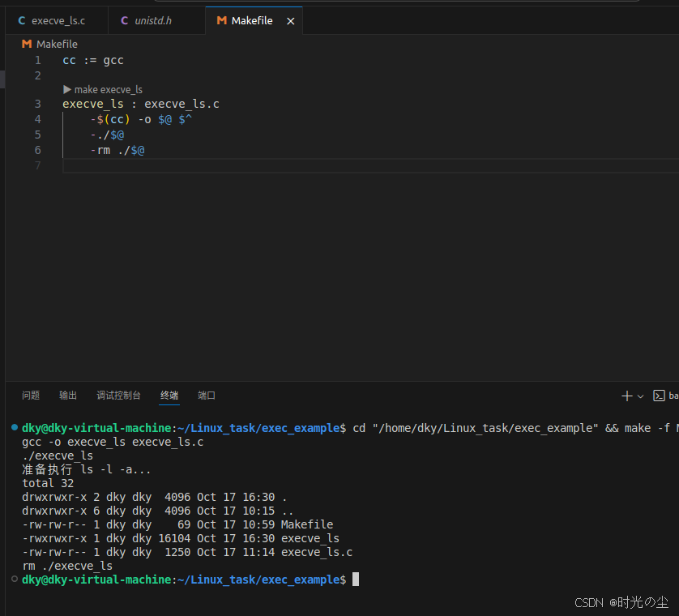The width and height of the screenshot is (679, 616).
Task: Run the 'make execve_ls' code lens link
Action: click(x=108, y=89)
